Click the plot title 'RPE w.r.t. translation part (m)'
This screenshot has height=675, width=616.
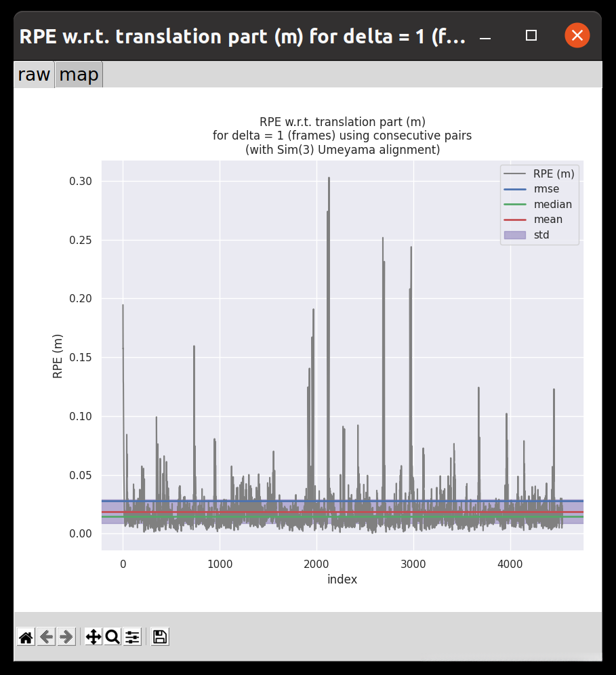click(342, 122)
